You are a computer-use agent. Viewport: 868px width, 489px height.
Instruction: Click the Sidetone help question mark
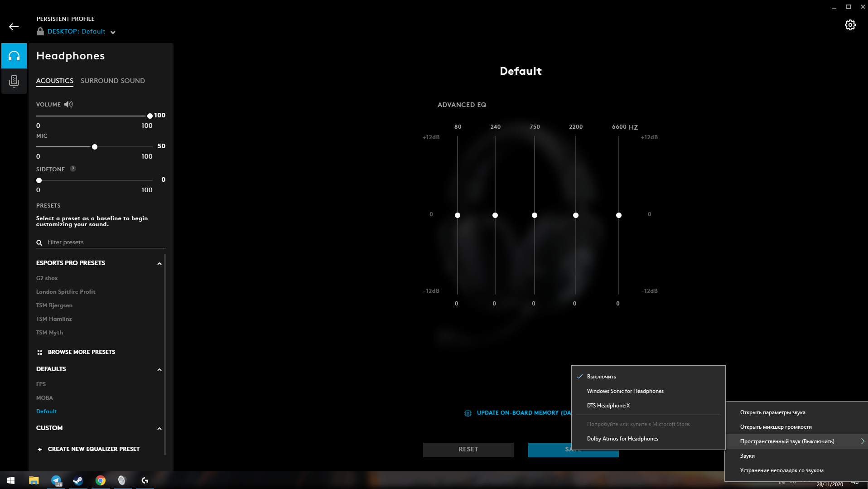coord(73,169)
